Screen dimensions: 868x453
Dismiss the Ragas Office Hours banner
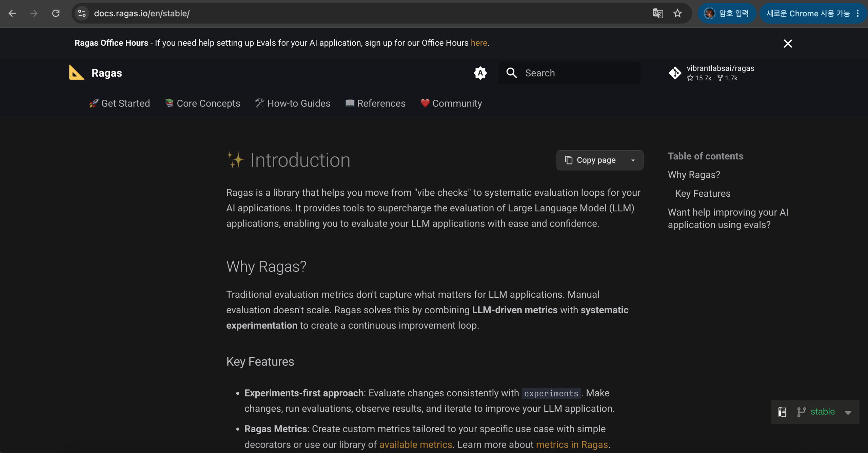tap(788, 43)
